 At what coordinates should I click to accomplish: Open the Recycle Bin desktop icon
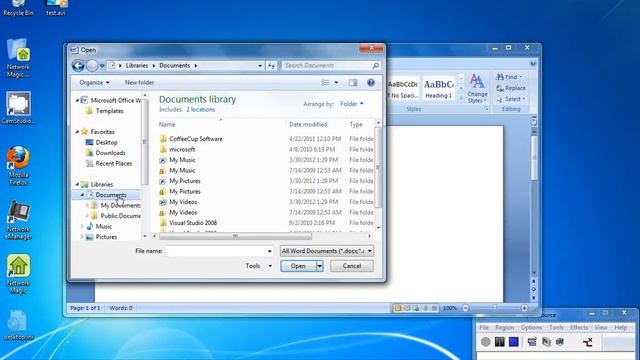pyautogui.click(x=18, y=8)
